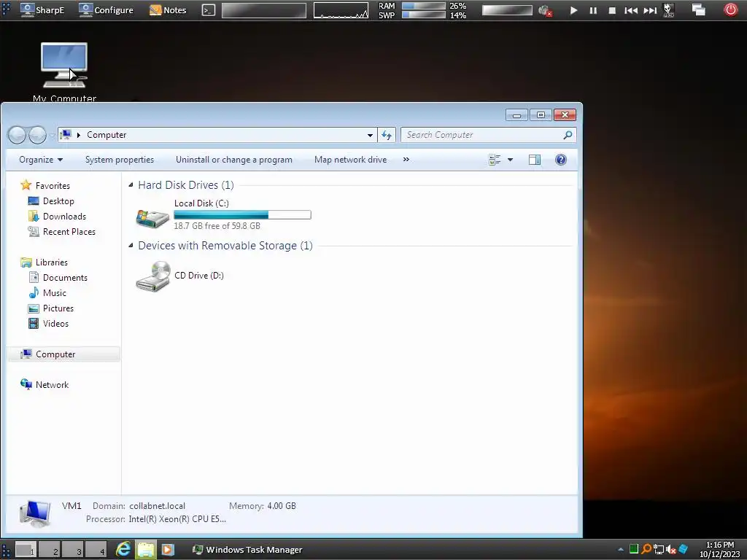The image size is (747, 560).
Task: Open the address bar history dropdown
Action: click(x=370, y=135)
